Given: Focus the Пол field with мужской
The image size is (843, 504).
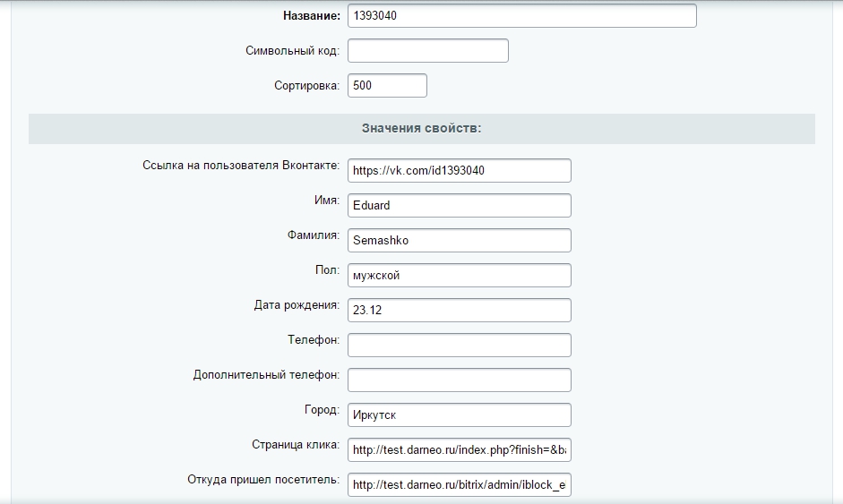Looking at the screenshot, I should pyautogui.click(x=459, y=275).
